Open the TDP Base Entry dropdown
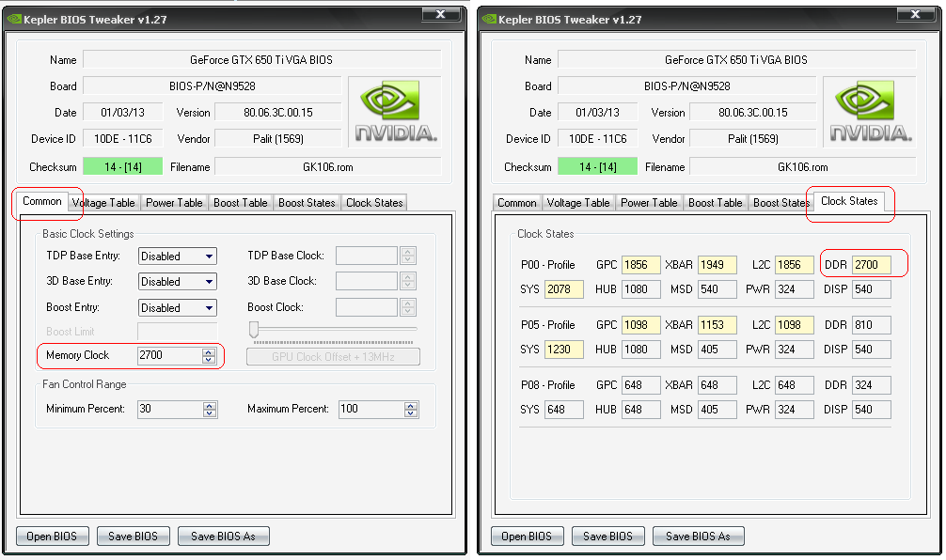 [178, 257]
